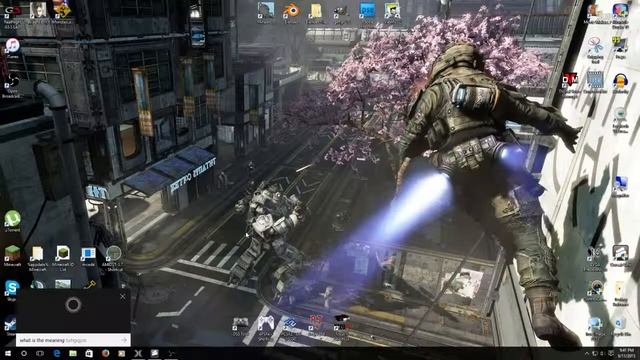Open the Snipping Tool desktop shortcut
640x360 pixels.
(x=595, y=49)
